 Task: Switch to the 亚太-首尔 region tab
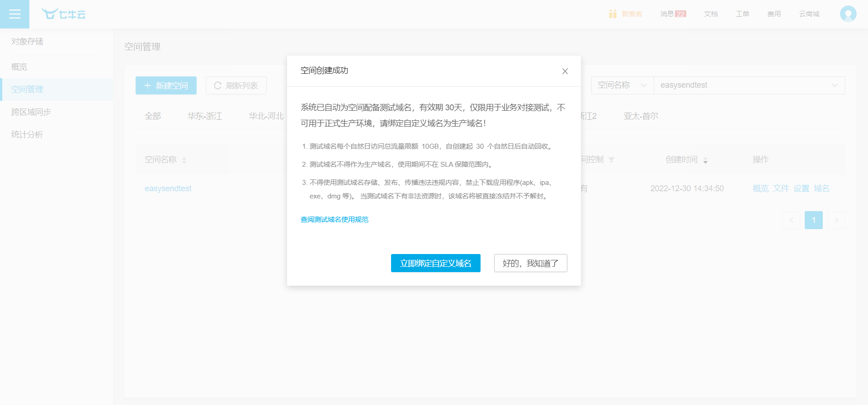coord(641,116)
